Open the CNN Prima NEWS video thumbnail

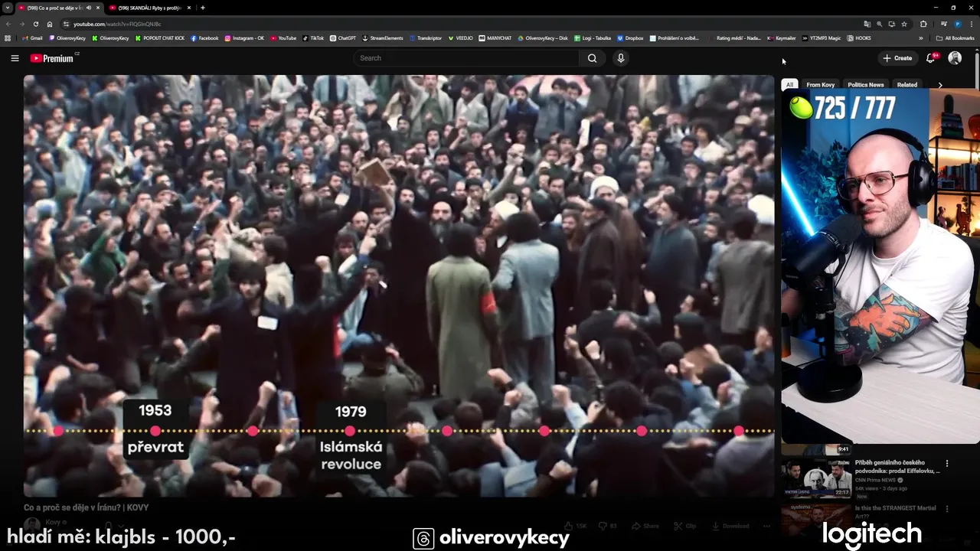click(x=816, y=478)
